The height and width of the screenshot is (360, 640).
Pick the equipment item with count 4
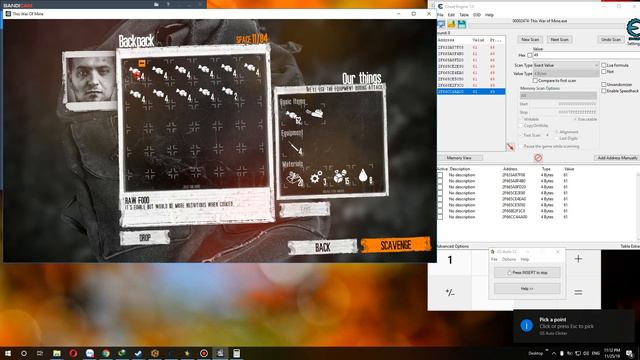295,148
